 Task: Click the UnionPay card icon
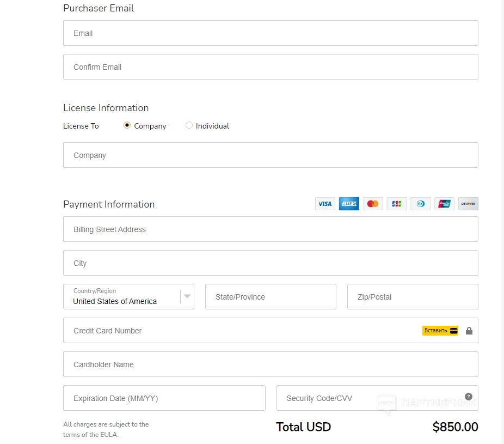[444, 204]
